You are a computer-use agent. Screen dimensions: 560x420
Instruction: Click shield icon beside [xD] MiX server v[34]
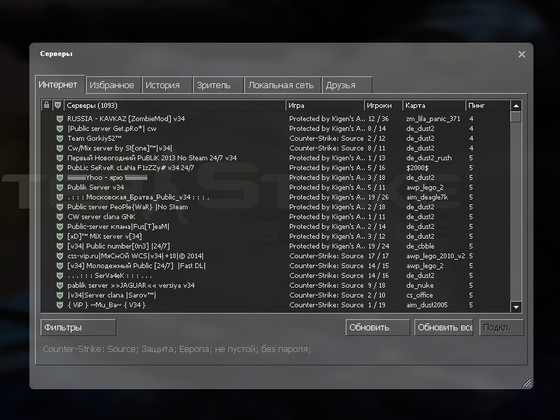point(60,236)
